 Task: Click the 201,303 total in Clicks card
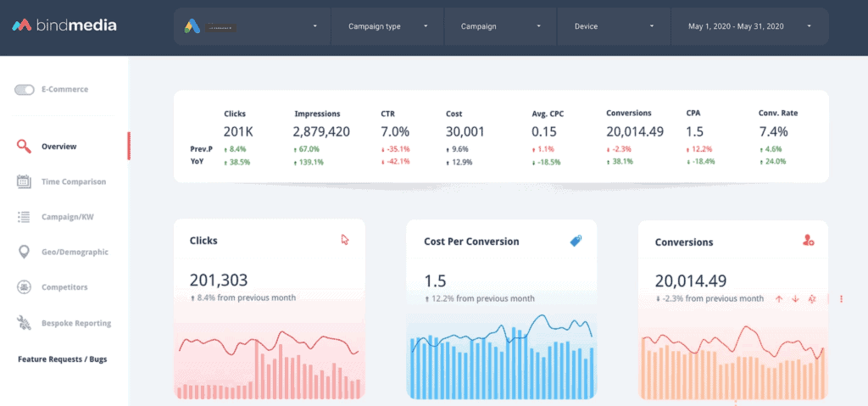click(219, 280)
